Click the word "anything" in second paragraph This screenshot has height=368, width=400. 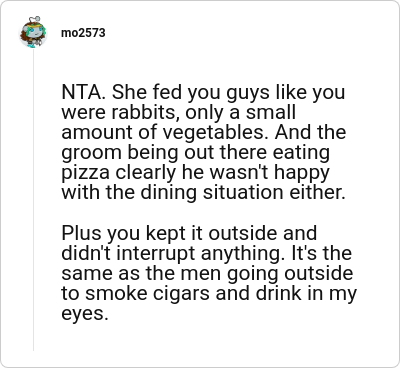pyautogui.click(x=243, y=254)
